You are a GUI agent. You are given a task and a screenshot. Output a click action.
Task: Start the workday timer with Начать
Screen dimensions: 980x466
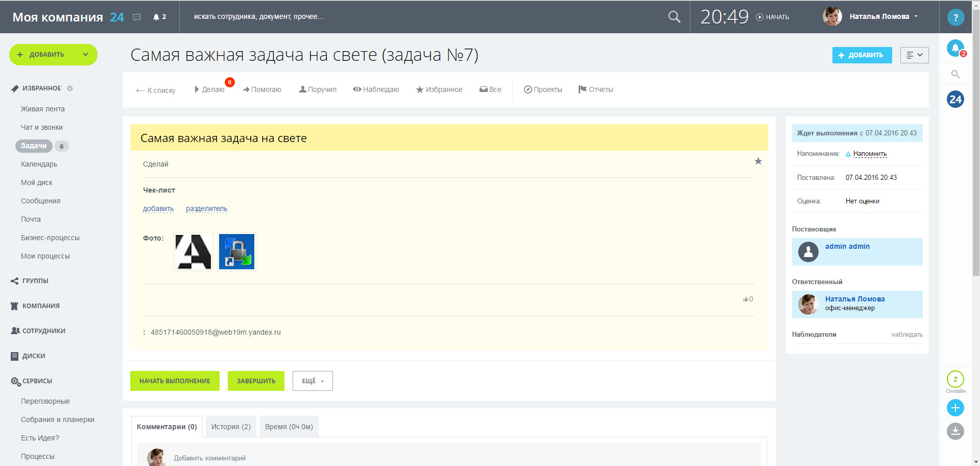tap(773, 17)
